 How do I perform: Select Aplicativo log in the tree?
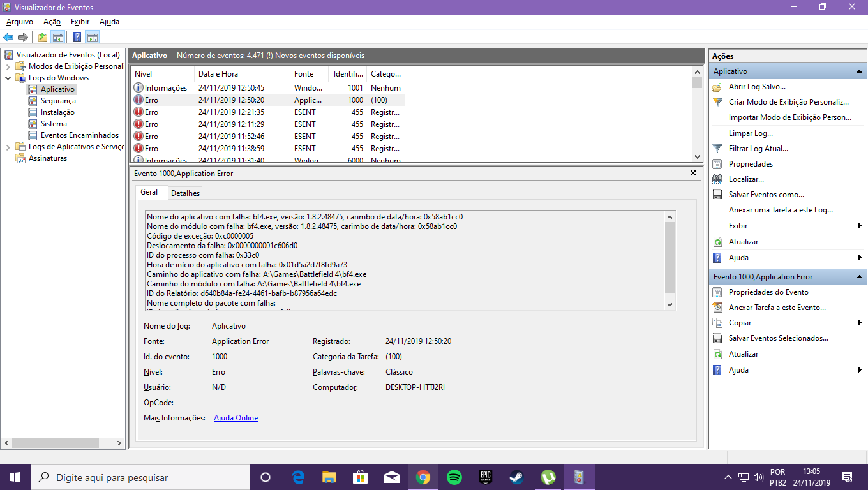(x=57, y=89)
